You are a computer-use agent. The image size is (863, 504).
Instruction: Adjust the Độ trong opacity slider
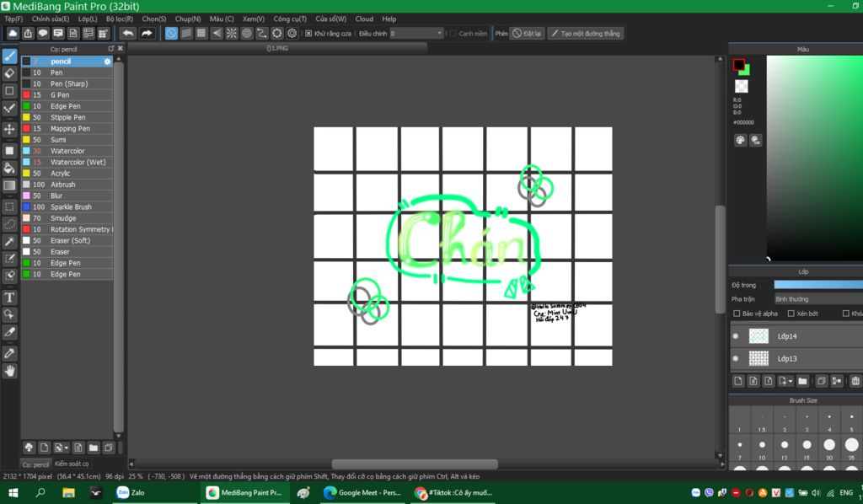tap(817, 285)
